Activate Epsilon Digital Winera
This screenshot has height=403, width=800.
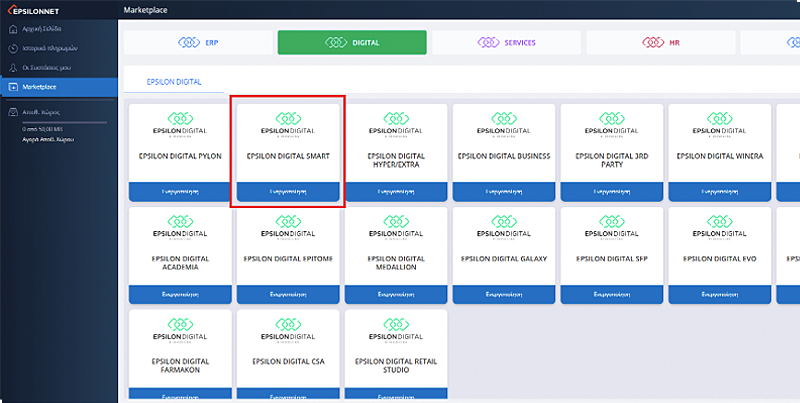pyautogui.click(x=720, y=192)
